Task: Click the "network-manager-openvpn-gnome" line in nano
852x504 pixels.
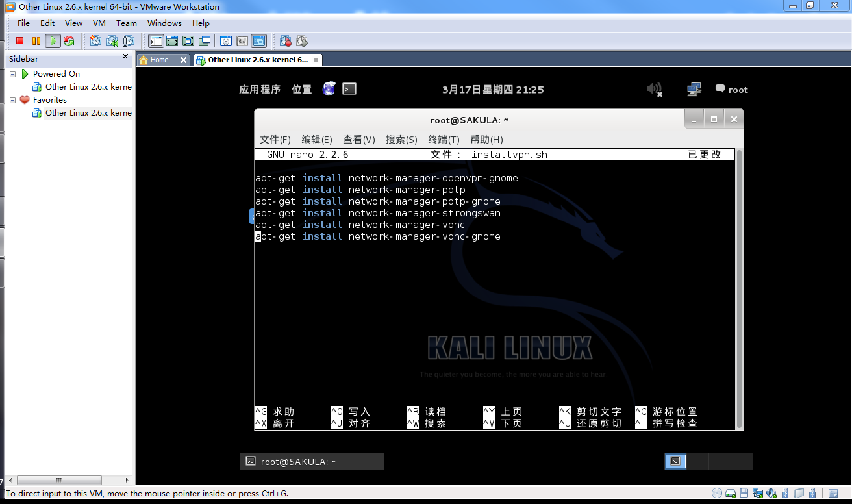Action: [386, 178]
